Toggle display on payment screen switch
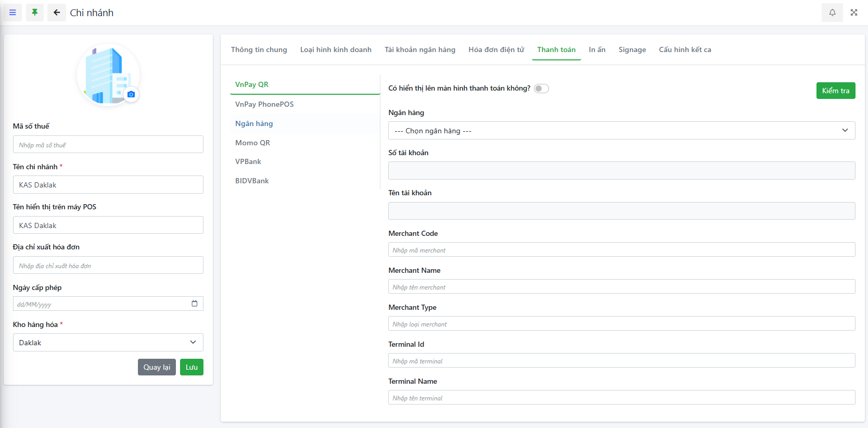The image size is (868, 428). coord(541,89)
